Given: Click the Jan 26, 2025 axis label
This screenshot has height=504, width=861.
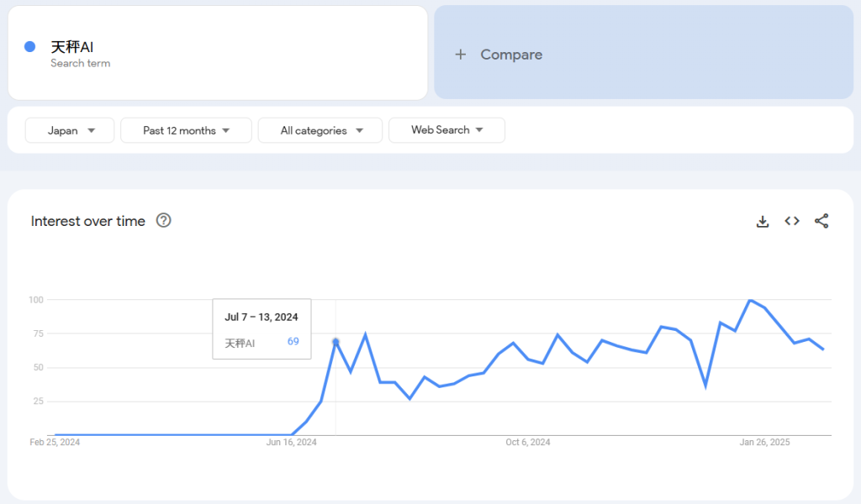Looking at the screenshot, I should click(764, 442).
